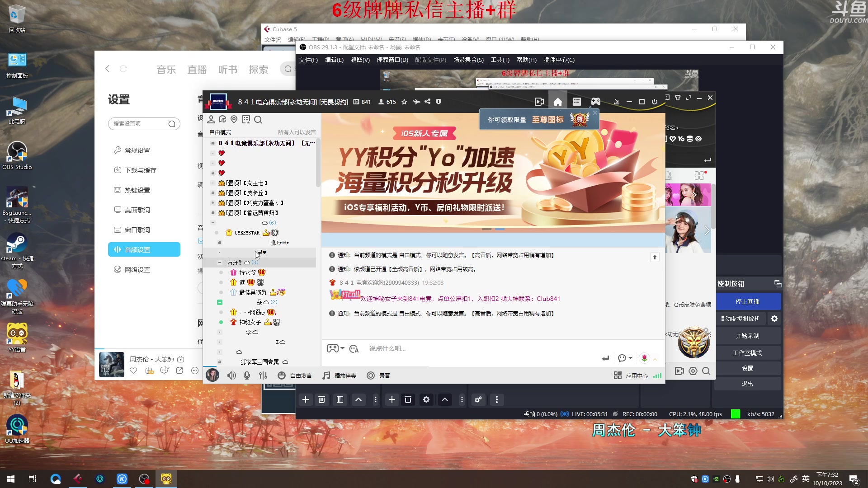
Task: Open the game controller icon in YY header
Action: click(596, 102)
